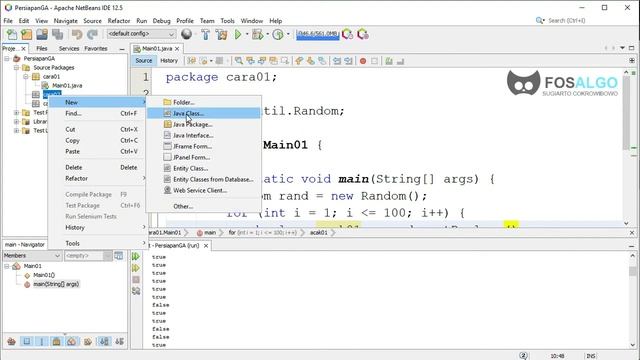Open the empty filter combo box in Navigator
640x360 pixels.
[88, 256]
